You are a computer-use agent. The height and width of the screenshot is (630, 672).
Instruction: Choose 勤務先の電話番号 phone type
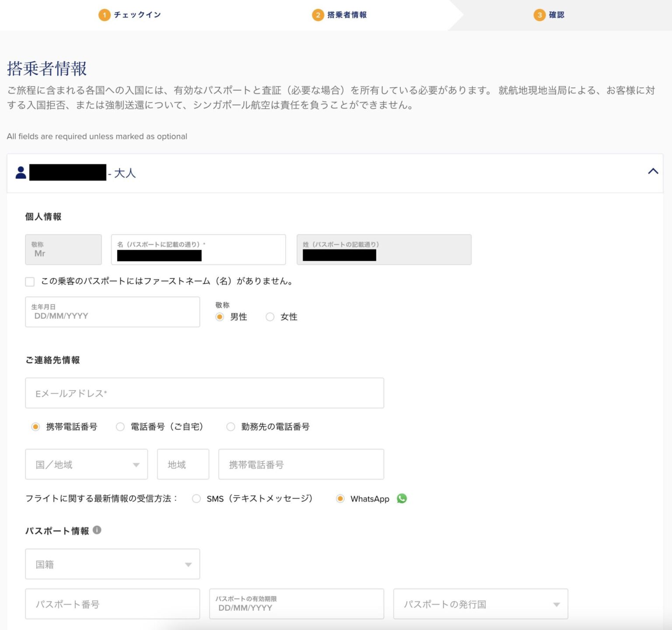[x=231, y=427]
